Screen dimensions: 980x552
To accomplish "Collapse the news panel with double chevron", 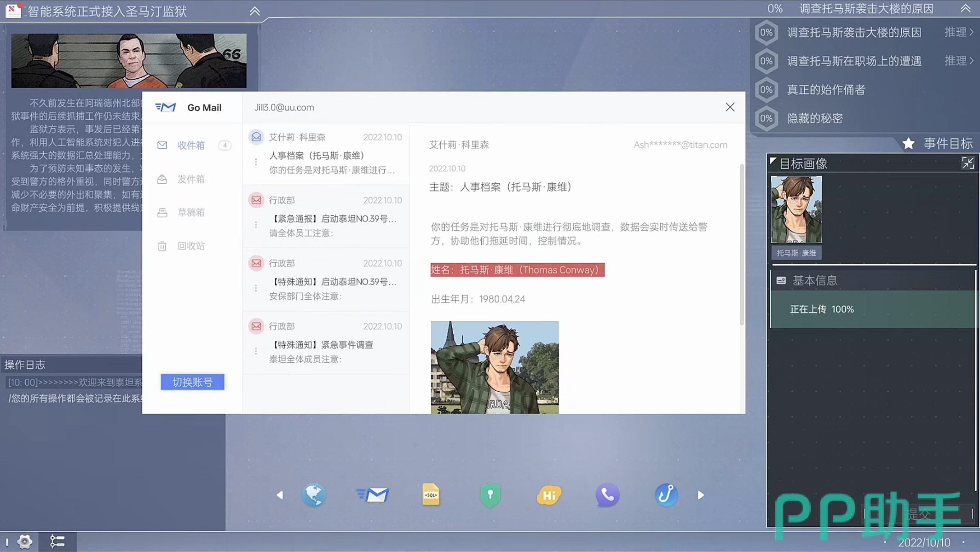I will pyautogui.click(x=254, y=11).
